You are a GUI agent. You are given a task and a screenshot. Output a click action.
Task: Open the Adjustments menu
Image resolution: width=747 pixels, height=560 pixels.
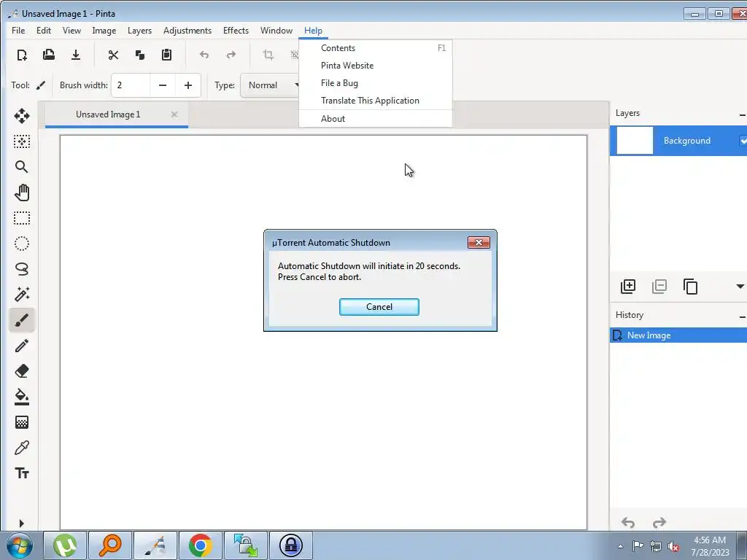(x=187, y=31)
